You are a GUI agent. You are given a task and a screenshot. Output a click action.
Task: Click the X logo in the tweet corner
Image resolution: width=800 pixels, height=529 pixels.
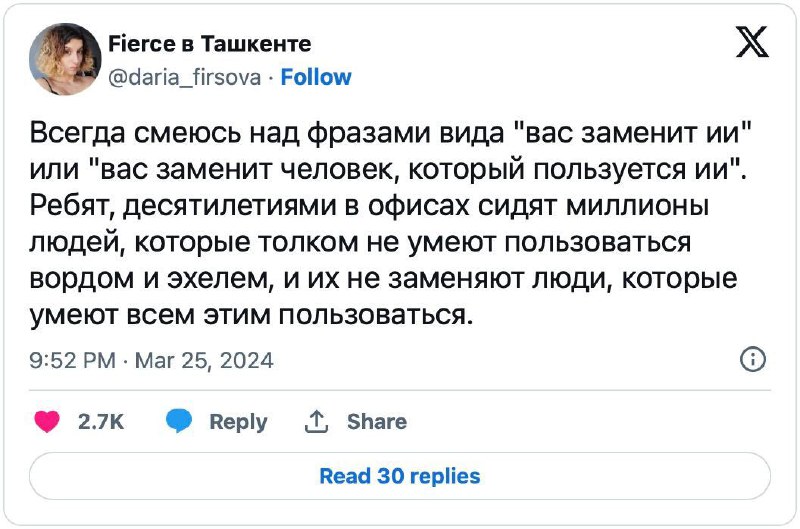click(752, 42)
